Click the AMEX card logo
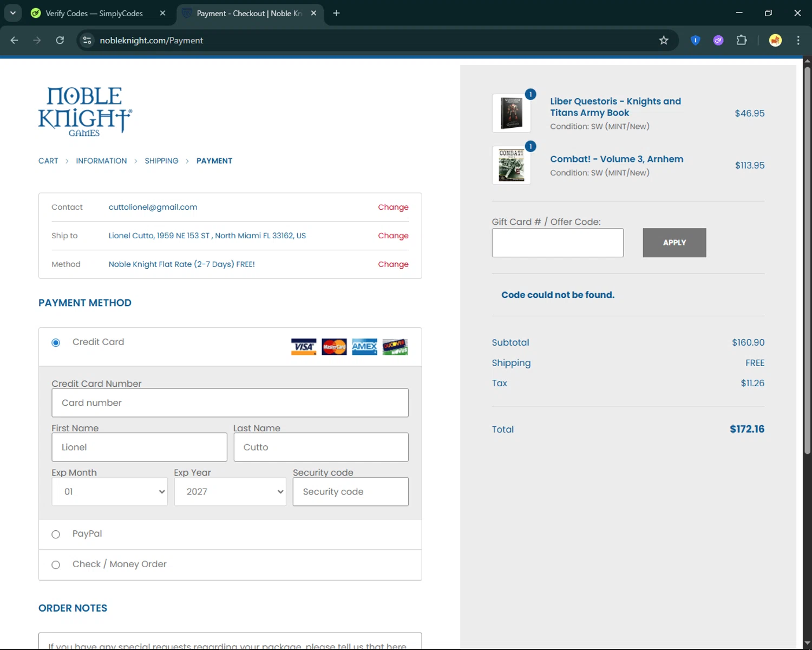Screen dimensions: 812x650 click(364, 347)
